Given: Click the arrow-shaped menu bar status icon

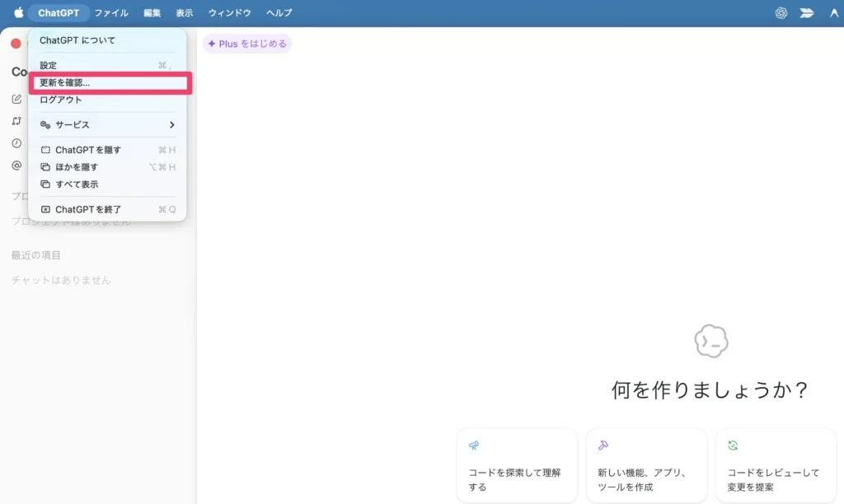Looking at the screenshot, I should coord(807,13).
